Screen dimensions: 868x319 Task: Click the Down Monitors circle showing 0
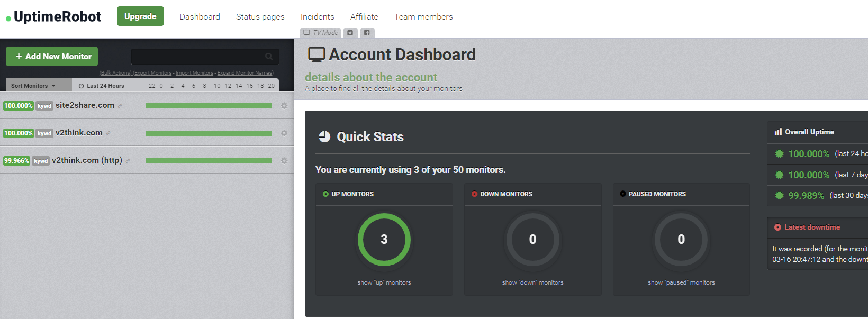click(532, 240)
